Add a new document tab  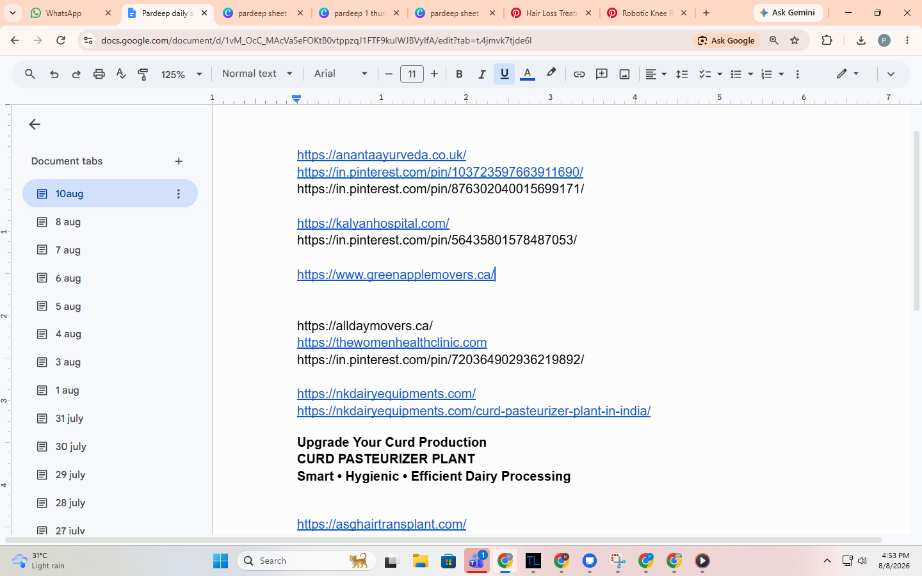pyautogui.click(x=179, y=161)
